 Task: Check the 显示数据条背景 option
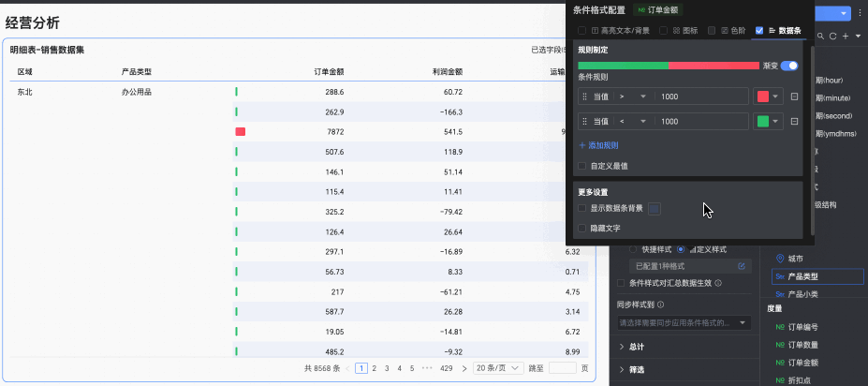(x=581, y=208)
